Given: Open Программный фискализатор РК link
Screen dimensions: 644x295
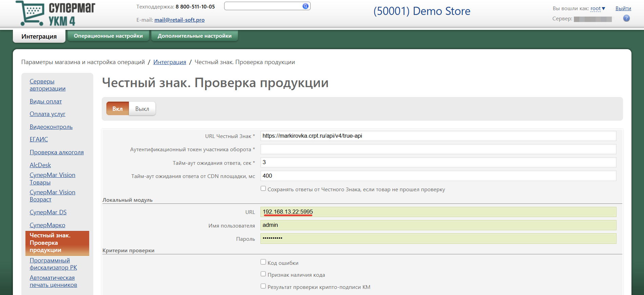Looking at the screenshot, I should [53, 264].
